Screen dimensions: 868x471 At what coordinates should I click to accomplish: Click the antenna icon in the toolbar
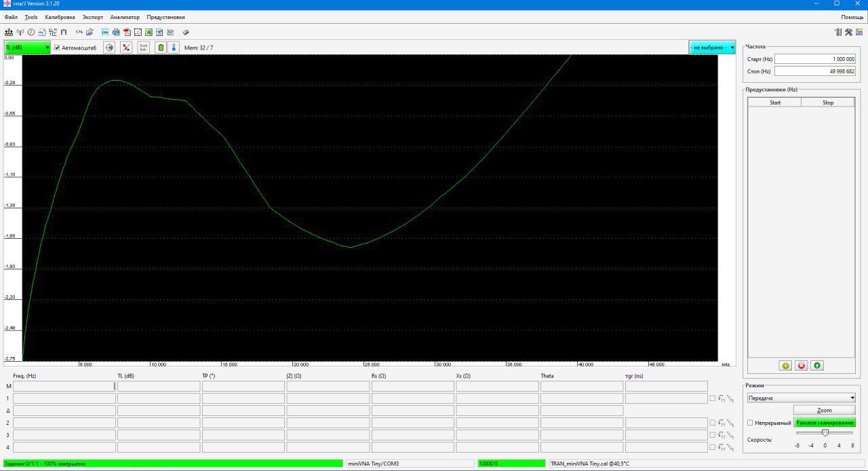pyautogui.click(x=20, y=32)
